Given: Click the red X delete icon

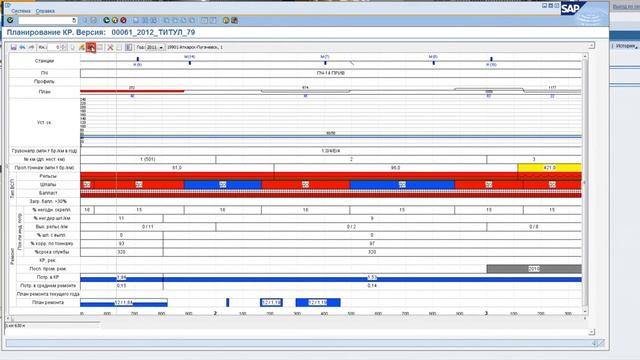Looking at the screenshot, I should click(x=110, y=47).
